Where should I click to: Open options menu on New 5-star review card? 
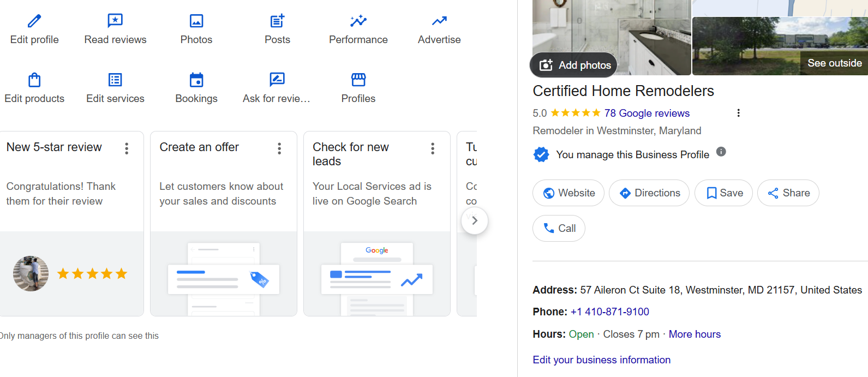127,148
